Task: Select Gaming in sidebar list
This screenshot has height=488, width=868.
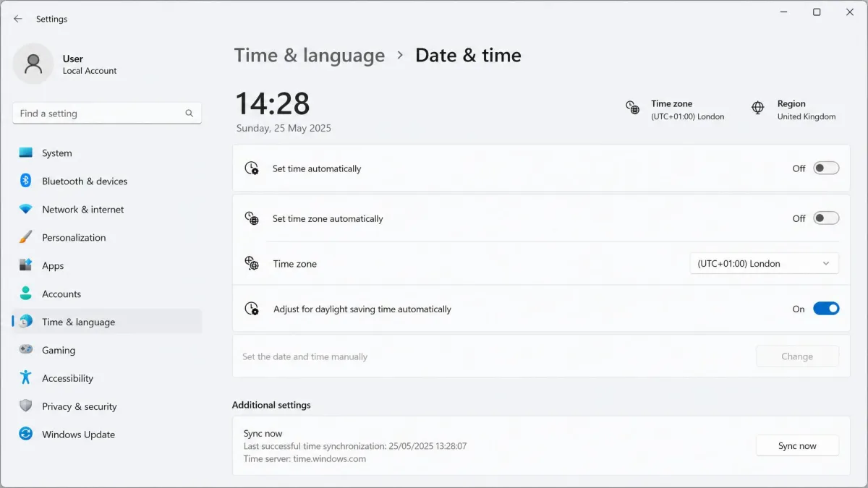Action: click(107, 350)
